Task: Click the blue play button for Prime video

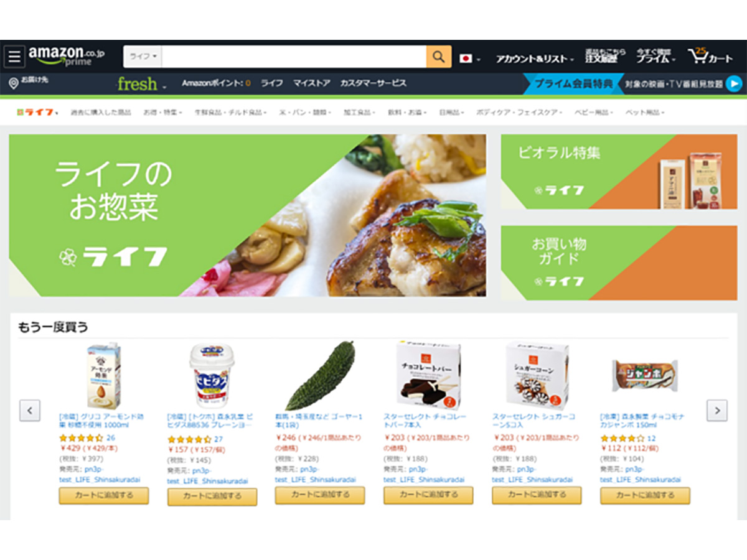Action: [734, 83]
